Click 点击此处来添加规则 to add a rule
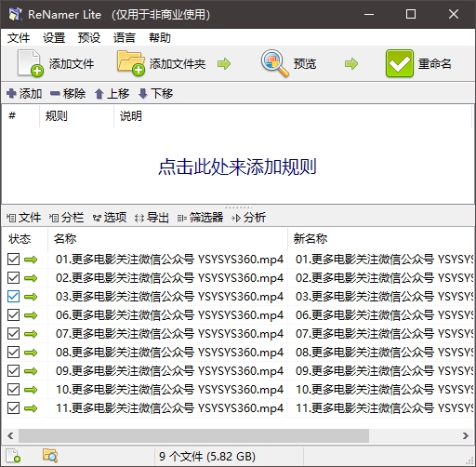 point(237,167)
